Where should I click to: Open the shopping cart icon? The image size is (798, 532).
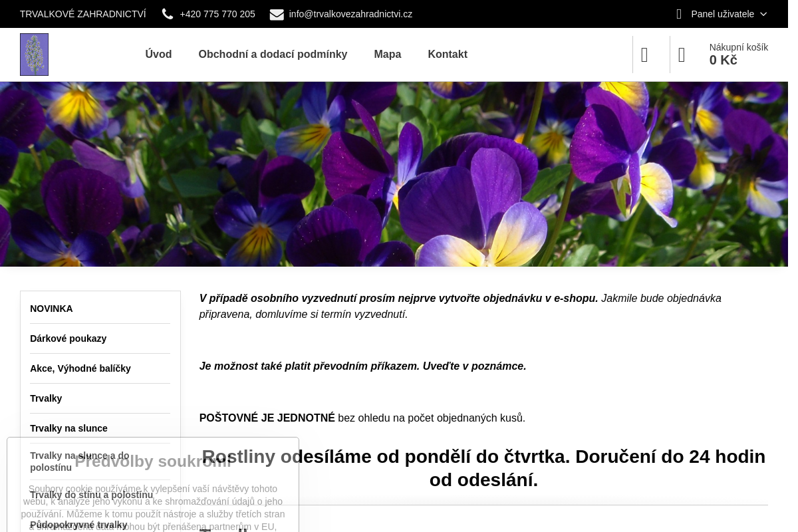point(682,55)
